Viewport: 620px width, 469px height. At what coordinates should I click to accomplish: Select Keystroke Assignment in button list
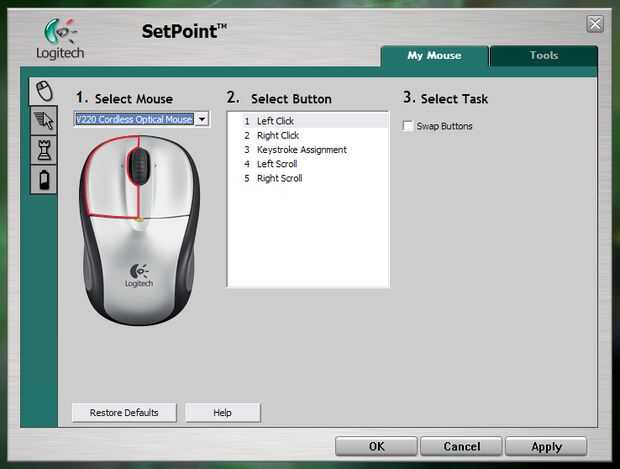click(308, 149)
